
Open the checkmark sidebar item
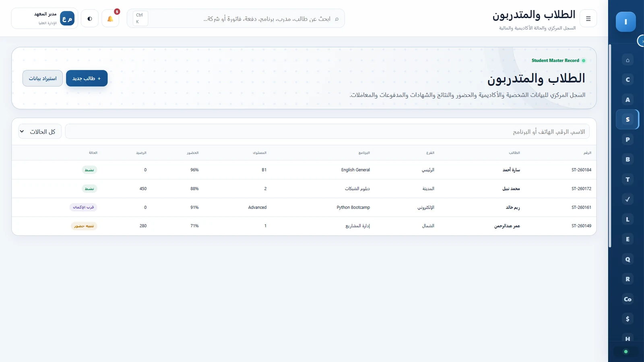click(627, 199)
